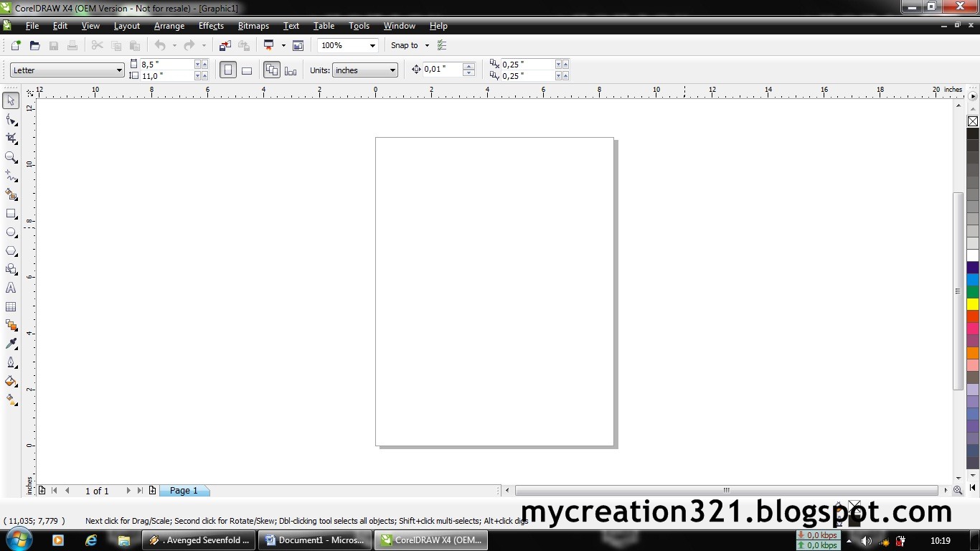The image size is (980, 551).
Task: Select the Crop tool
Action: (11, 138)
